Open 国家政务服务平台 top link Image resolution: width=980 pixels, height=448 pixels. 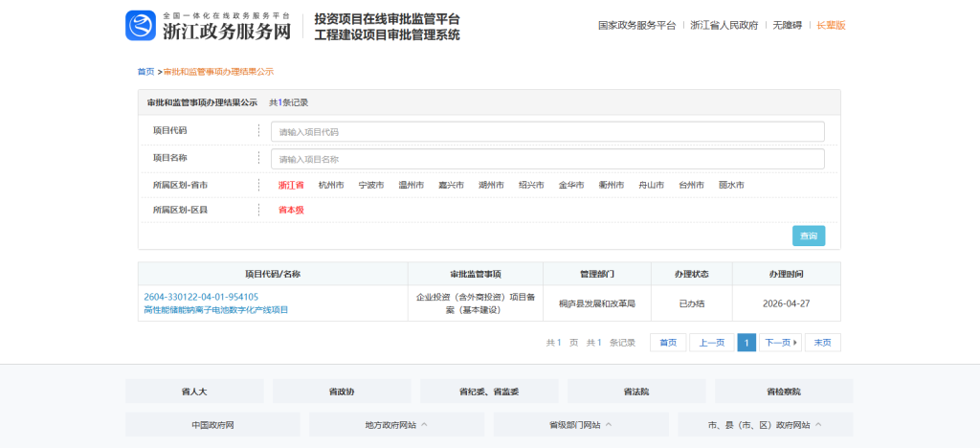pyautogui.click(x=636, y=26)
